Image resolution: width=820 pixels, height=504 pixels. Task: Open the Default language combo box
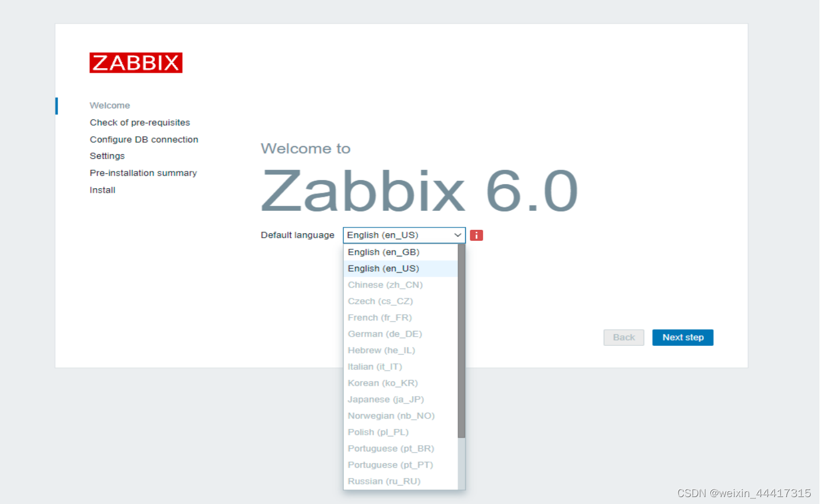(403, 235)
